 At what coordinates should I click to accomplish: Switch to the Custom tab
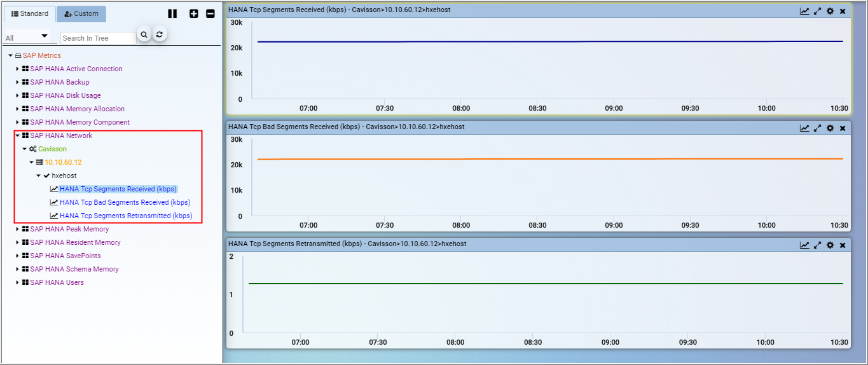(81, 13)
